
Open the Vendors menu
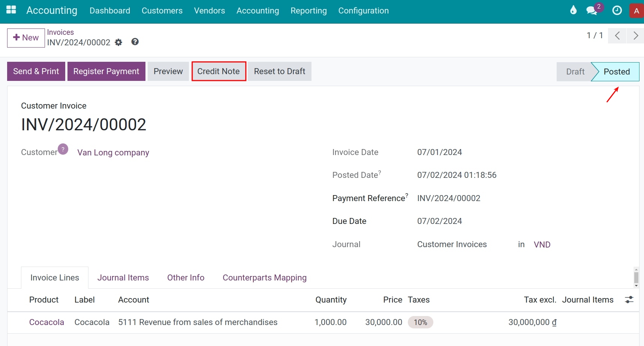[210, 10]
